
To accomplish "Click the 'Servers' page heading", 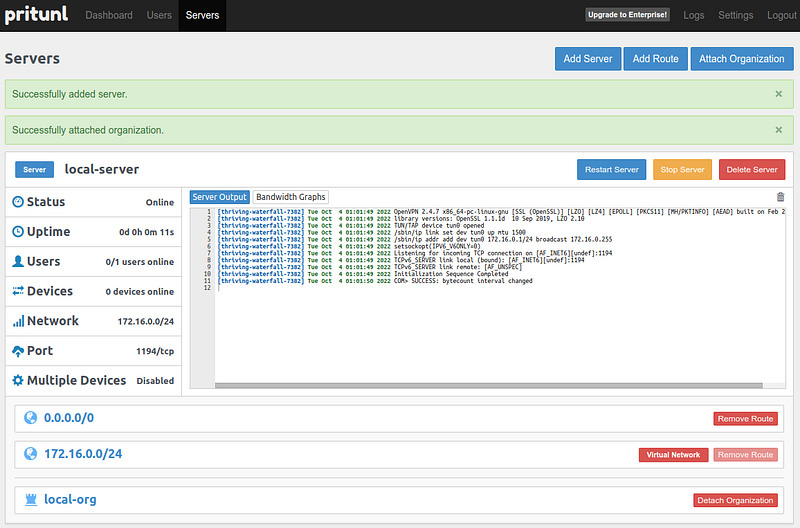I will pos(32,59).
